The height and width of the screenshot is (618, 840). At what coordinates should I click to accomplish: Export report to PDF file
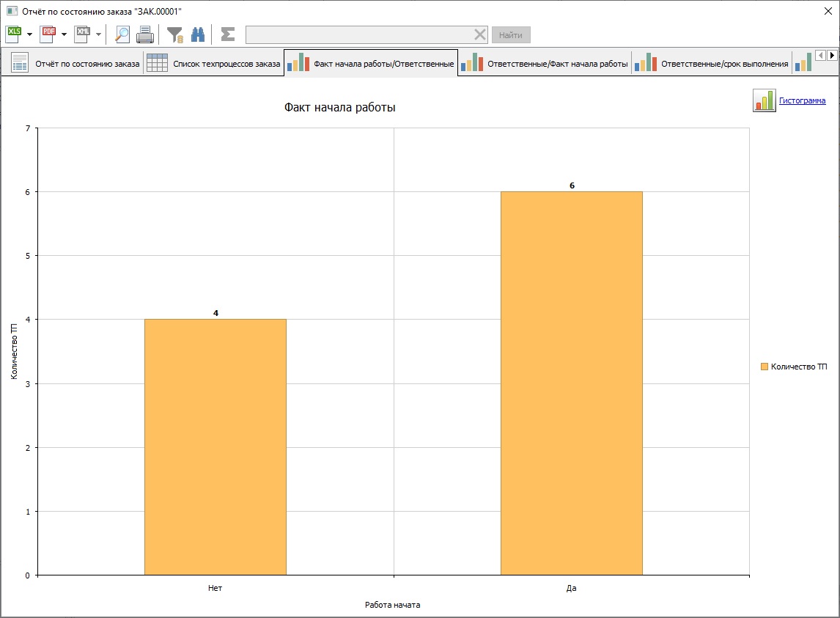48,34
